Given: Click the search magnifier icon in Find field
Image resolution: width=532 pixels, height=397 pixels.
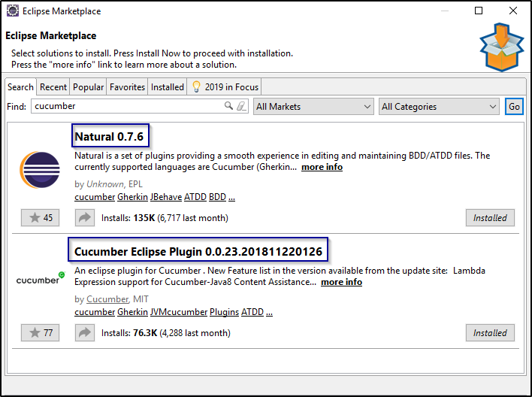Looking at the screenshot, I should 229,107.
